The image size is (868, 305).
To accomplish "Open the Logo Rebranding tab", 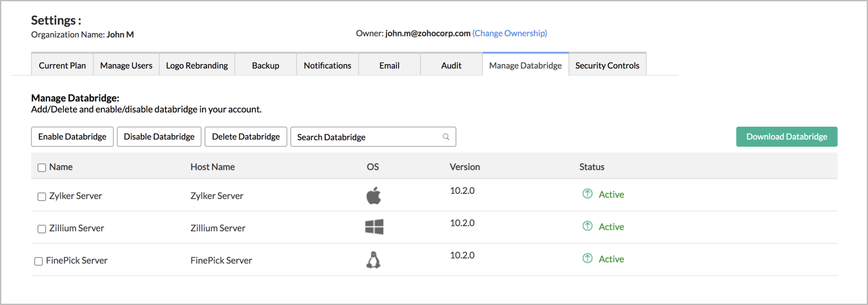I will point(197,65).
